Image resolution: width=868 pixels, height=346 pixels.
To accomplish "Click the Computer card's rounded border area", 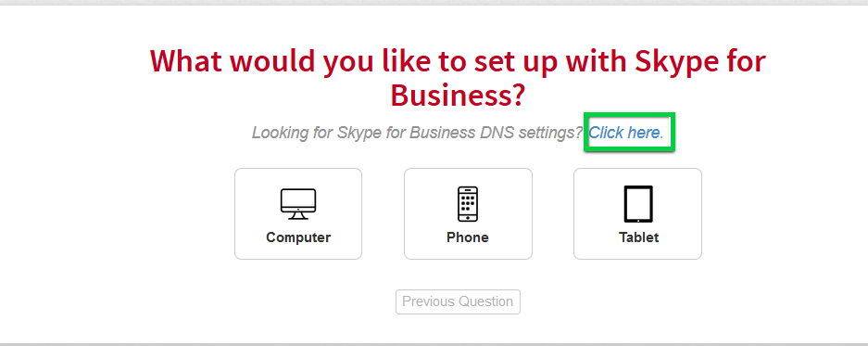I will click(297, 213).
